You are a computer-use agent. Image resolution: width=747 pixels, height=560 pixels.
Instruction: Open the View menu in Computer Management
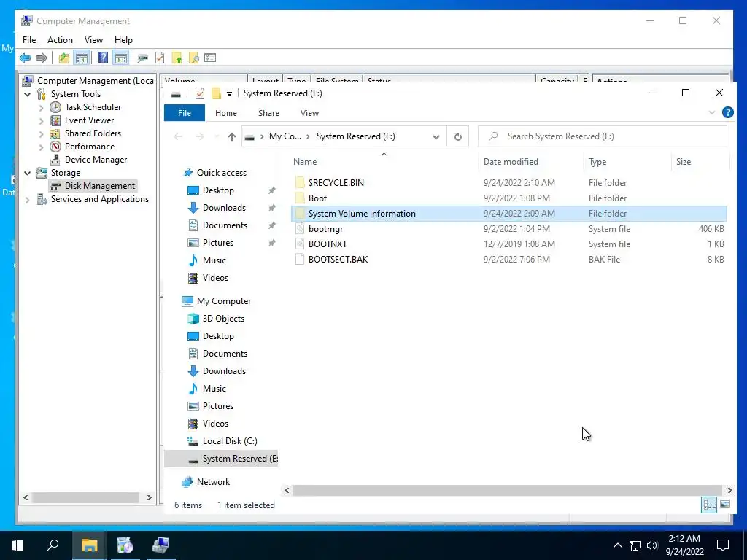(x=93, y=40)
